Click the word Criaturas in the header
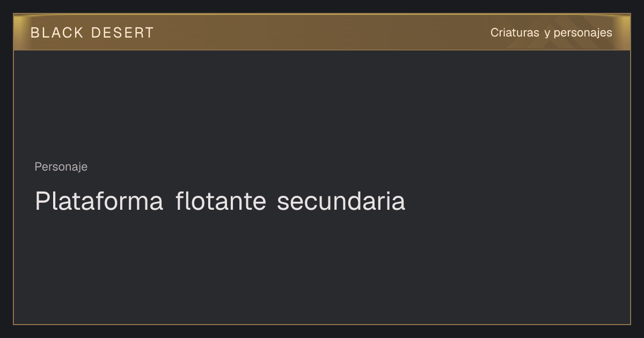The image size is (644, 338). [x=515, y=33]
